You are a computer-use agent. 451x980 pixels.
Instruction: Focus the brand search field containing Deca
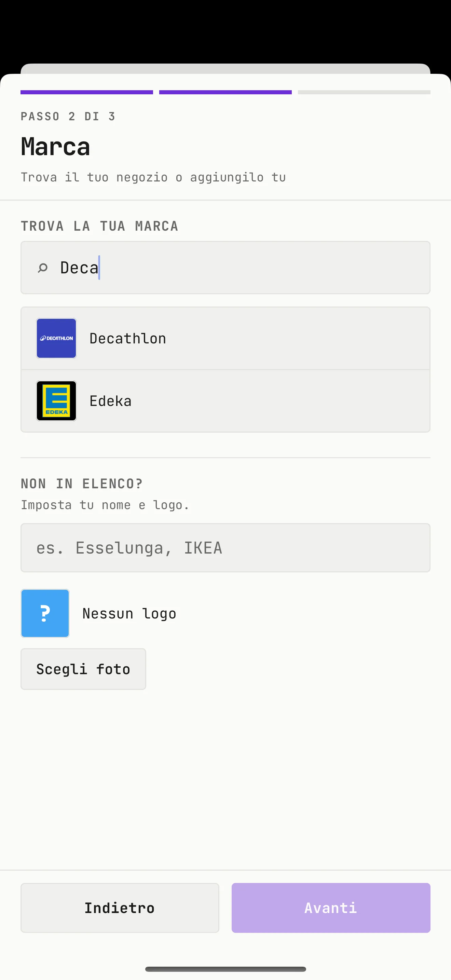point(225,268)
